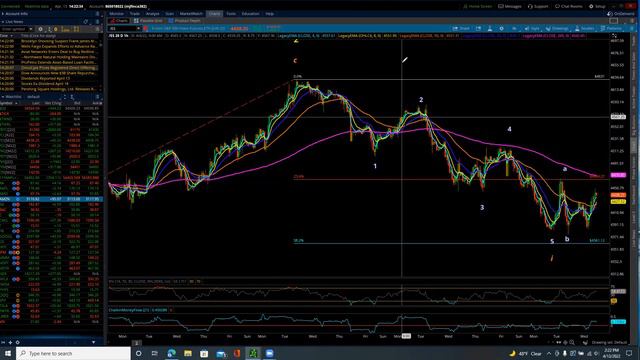Expand the Account Info section

pyautogui.click(x=3, y=14)
